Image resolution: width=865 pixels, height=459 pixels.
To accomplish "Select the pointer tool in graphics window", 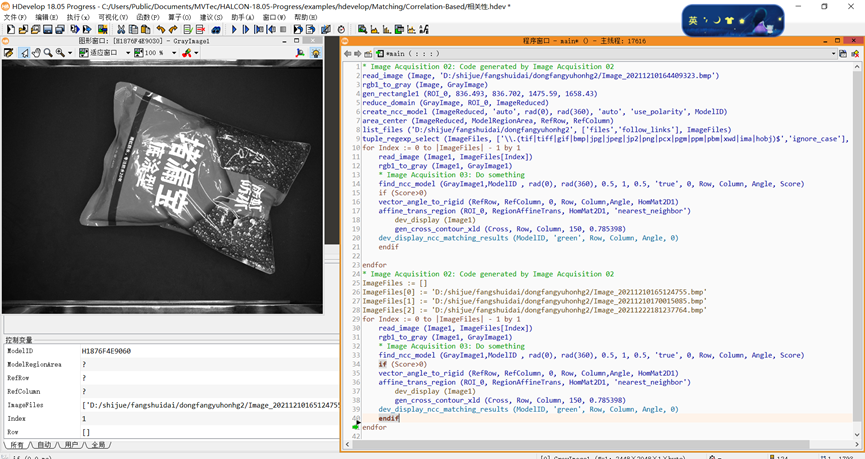I will 24,52.
